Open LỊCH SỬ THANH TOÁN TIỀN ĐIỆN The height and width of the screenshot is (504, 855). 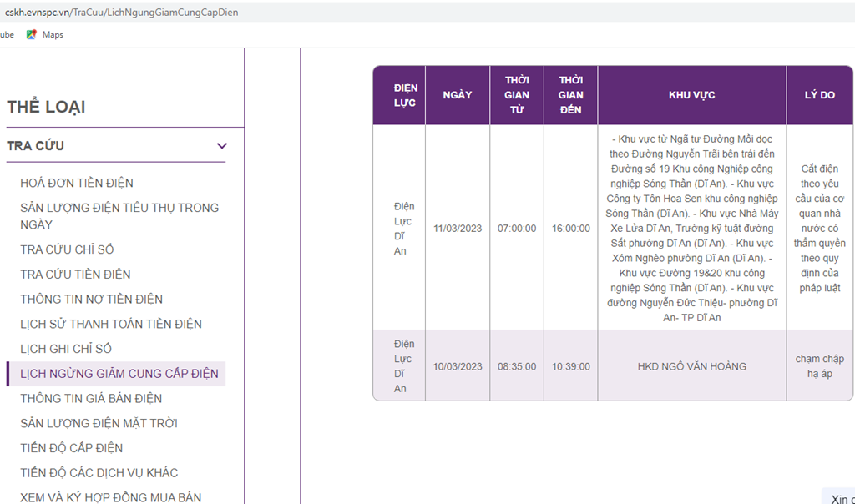111,325
